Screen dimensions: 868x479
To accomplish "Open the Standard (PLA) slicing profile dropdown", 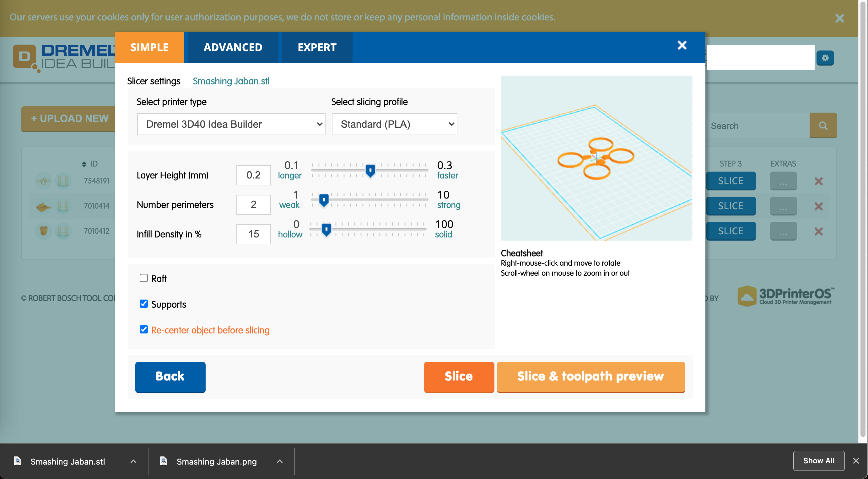I will pyautogui.click(x=394, y=124).
